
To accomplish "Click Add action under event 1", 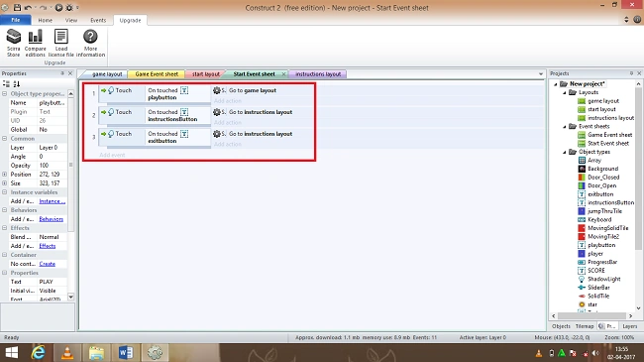I will pyautogui.click(x=228, y=101).
